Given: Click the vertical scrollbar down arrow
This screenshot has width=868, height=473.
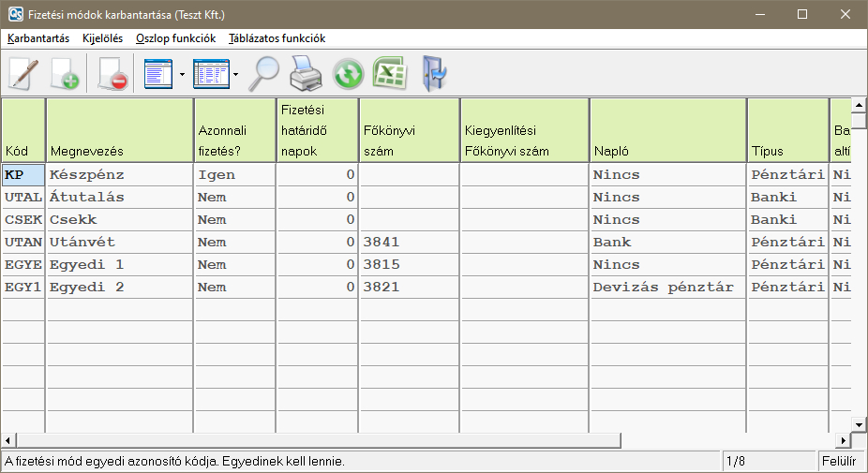Looking at the screenshot, I should coord(858,423).
